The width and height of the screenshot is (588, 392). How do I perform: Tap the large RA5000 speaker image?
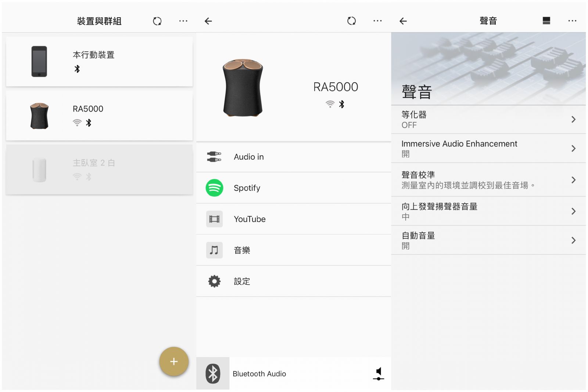(243, 88)
